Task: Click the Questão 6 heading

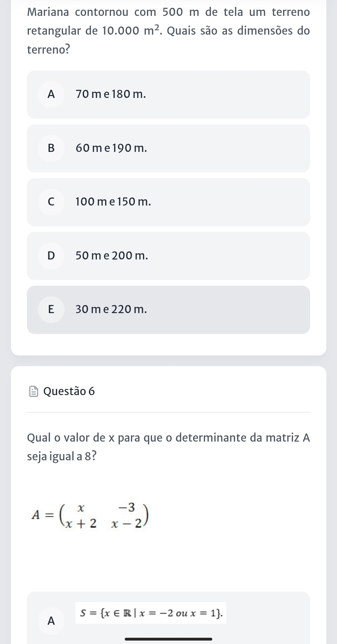Action: (69, 391)
